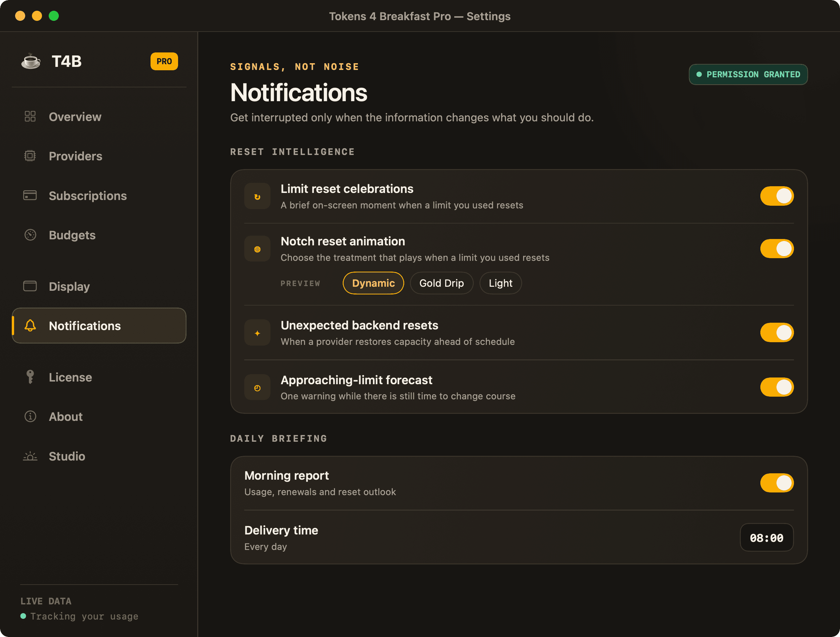Open the License page

tap(99, 377)
